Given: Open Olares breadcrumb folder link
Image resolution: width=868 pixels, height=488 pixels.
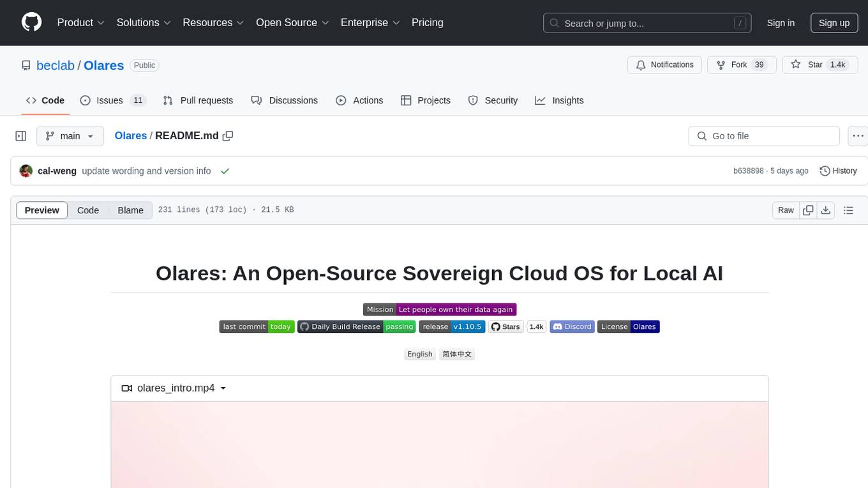Looking at the screenshot, I should (131, 135).
